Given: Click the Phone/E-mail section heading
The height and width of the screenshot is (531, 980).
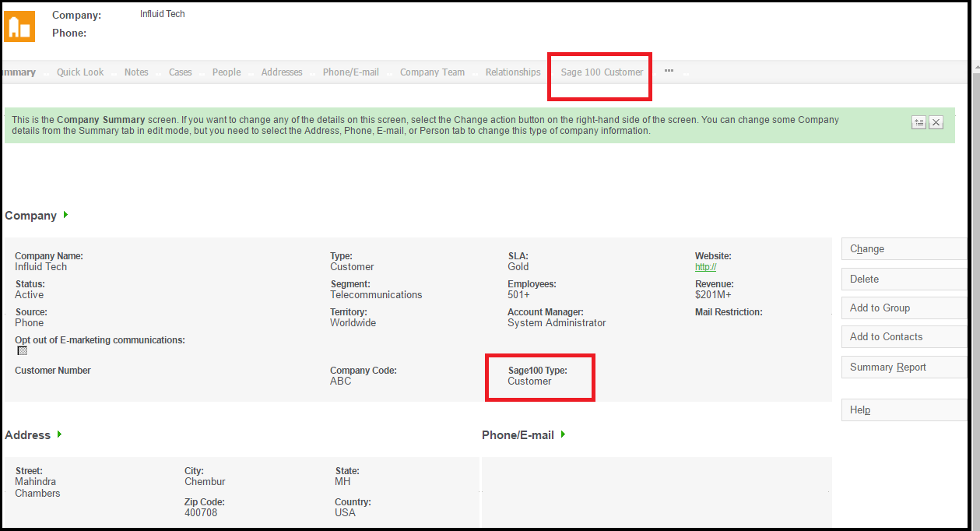Looking at the screenshot, I should coord(518,435).
